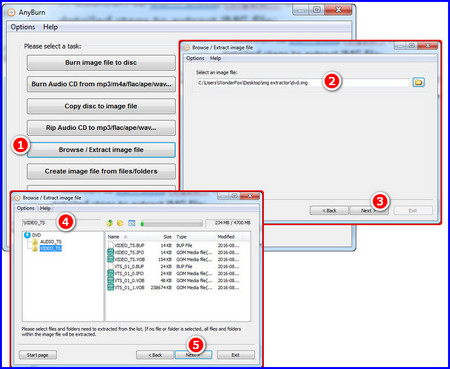Click the file icon of VTS_01_1.VOB
The height and width of the screenshot is (369, 450).
coord(110,287)
